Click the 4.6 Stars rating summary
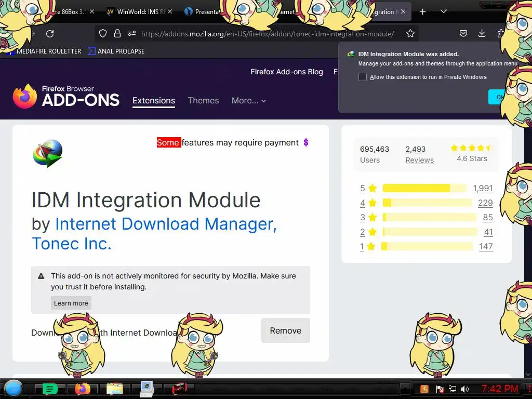 click(472, 153)
